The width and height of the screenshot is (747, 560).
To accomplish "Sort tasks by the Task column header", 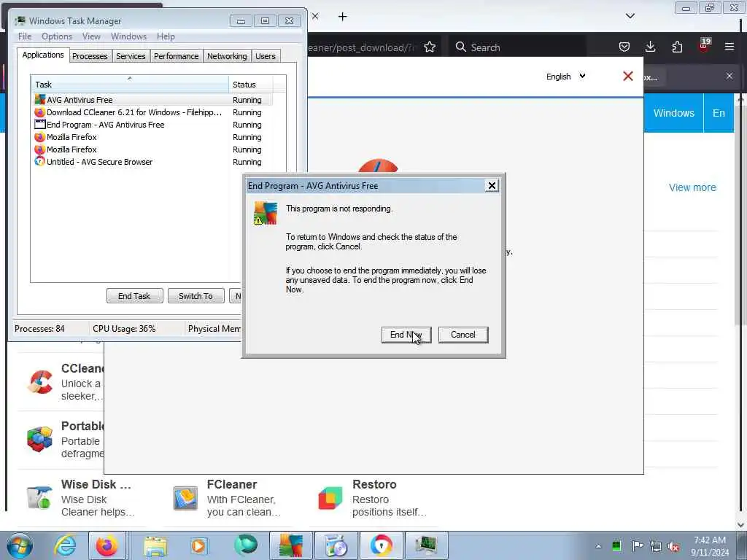I will pos(130,85).
